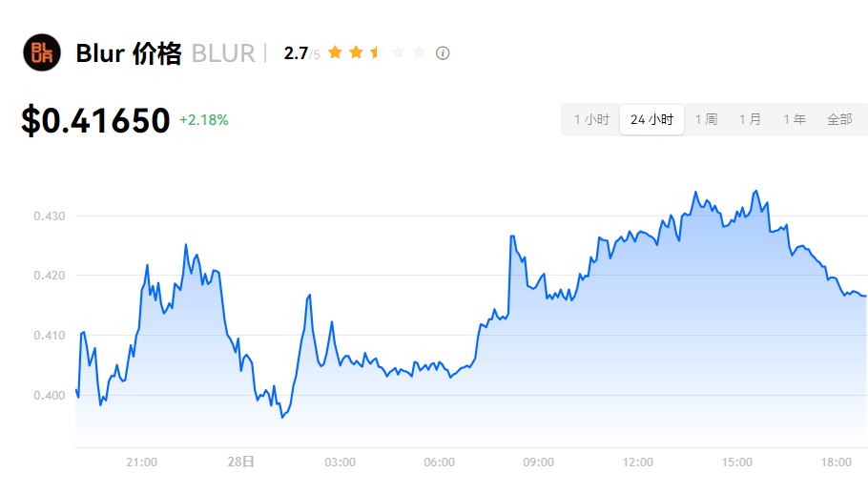
Task: Switch chart to 1周 range
Action: tap(706, 120)
